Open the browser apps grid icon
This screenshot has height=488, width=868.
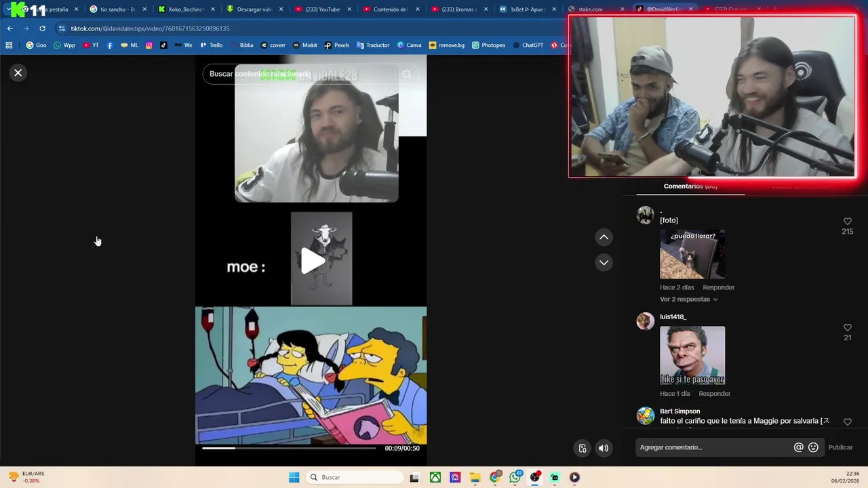pos(9,45)
